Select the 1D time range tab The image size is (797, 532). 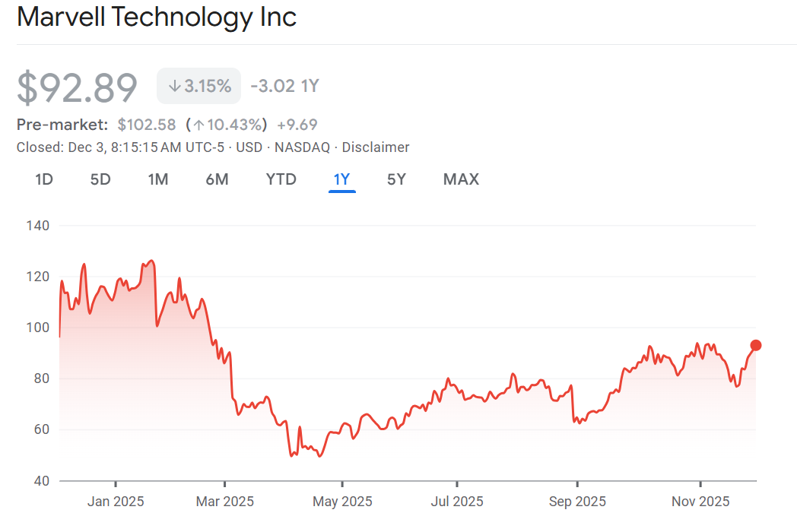[44, 179]
